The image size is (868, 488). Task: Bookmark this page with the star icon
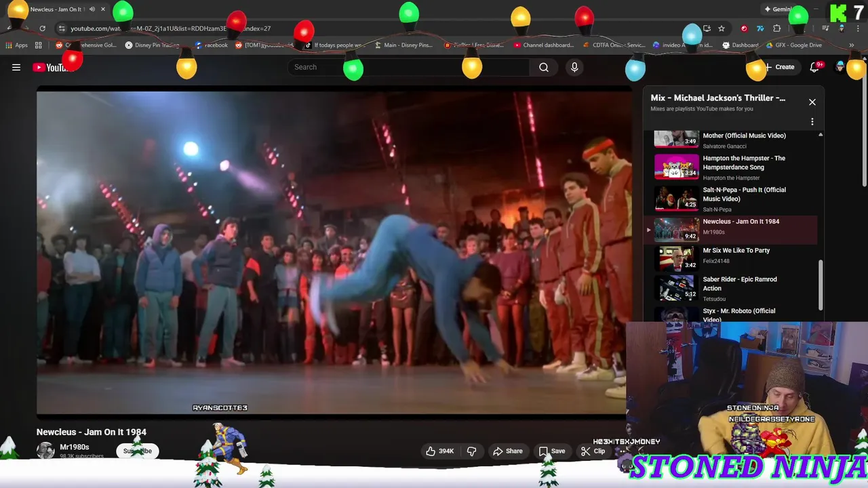tap(722, 28)
